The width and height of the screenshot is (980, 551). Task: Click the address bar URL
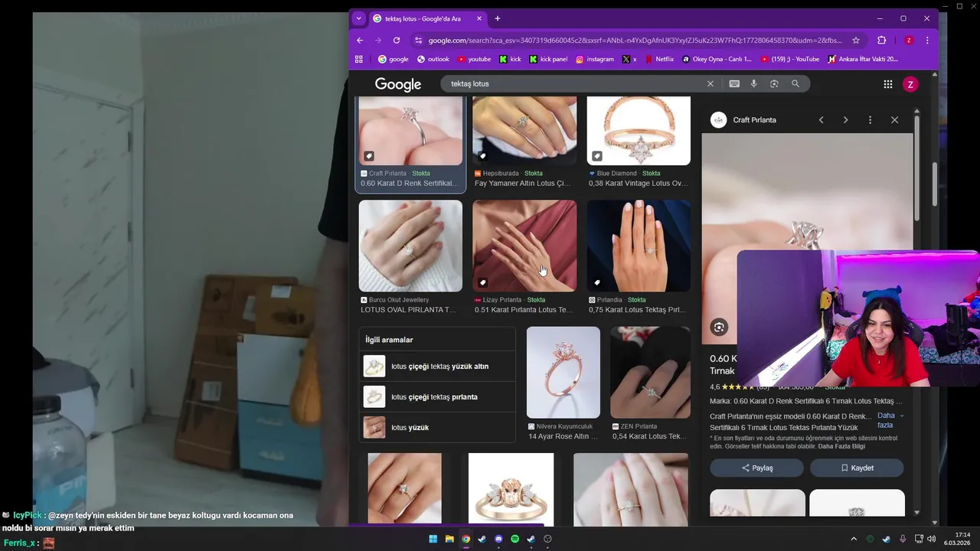[635, 41]
